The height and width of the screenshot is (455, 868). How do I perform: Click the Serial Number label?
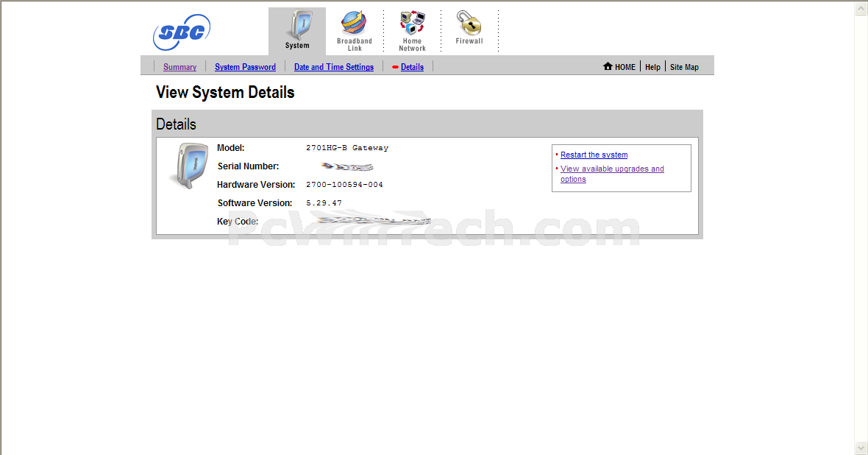pyautogui.click(x=248, y=166)
